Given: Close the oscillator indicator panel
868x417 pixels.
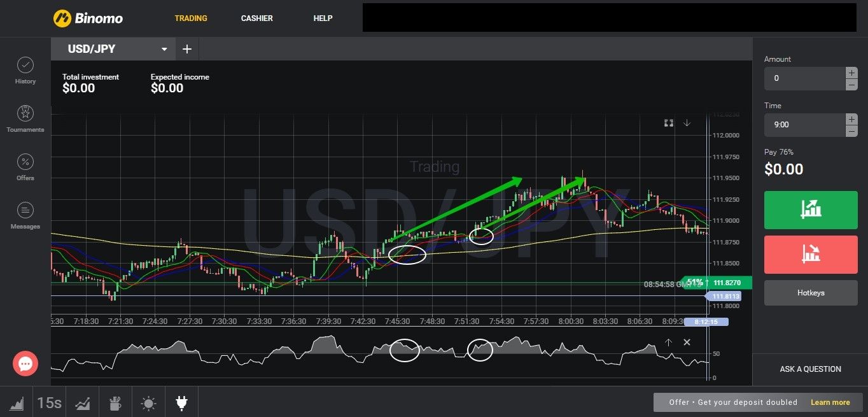Looking at the screenshot, I should pos(687,343).
